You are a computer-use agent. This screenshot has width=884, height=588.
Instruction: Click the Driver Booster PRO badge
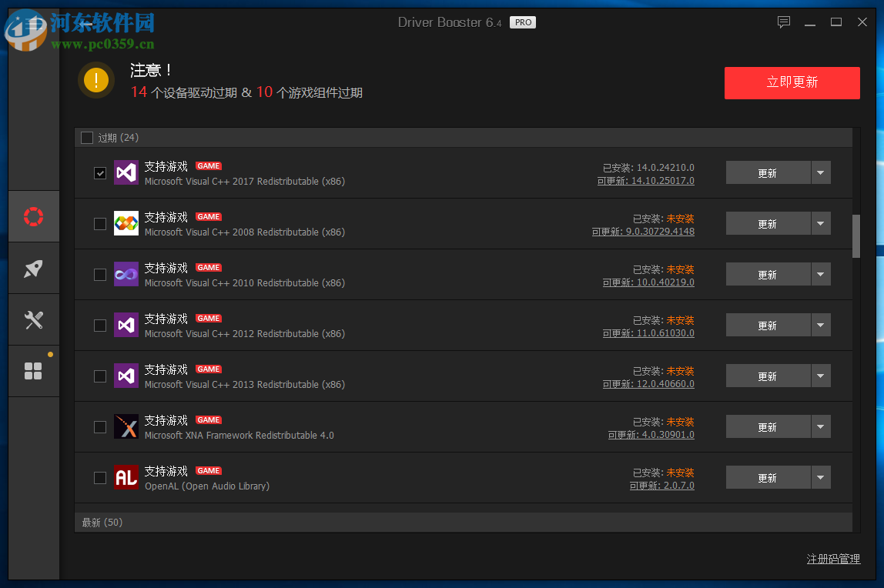click(x=523, y=22)
